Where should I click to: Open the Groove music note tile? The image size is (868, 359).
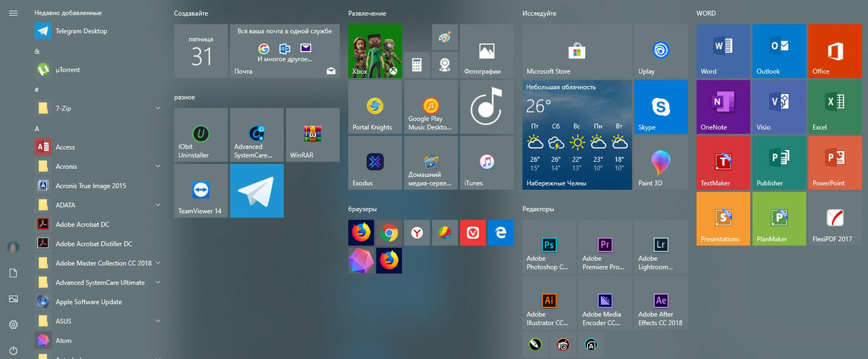(x=487, y=106)
